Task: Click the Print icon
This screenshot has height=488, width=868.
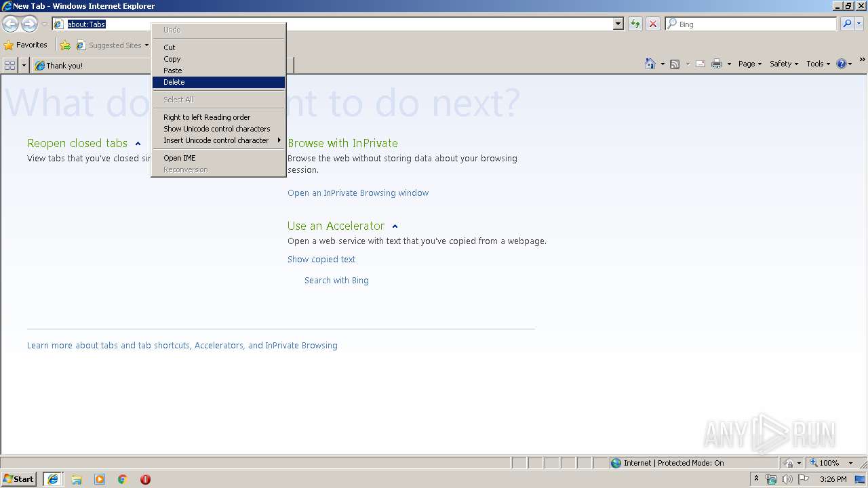Action: 717,64
